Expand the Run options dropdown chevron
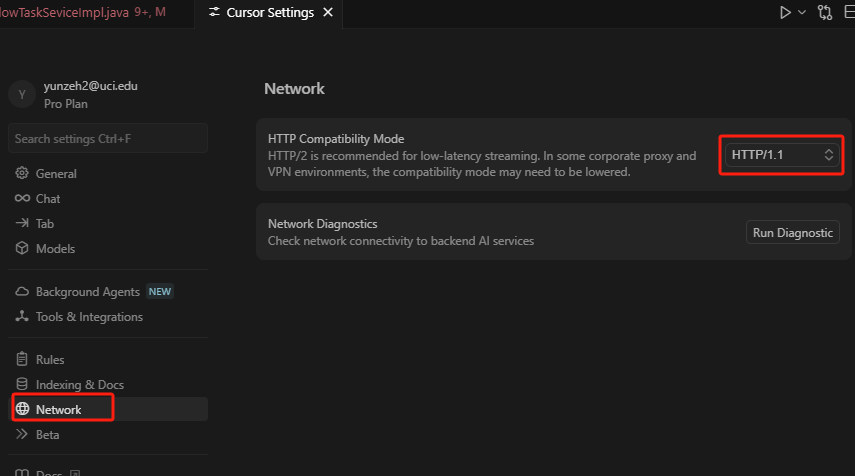The height and width of the screenshot is (476, 855). coord(802,13)
